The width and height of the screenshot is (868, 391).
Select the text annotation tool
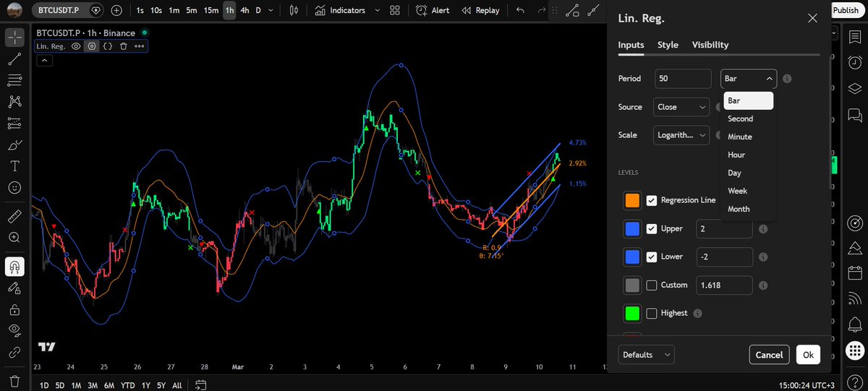(x=14, y=166)
